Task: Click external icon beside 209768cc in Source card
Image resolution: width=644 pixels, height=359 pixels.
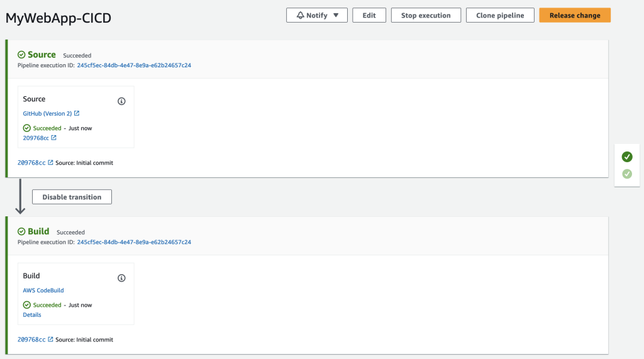Action: click(54, 138)
